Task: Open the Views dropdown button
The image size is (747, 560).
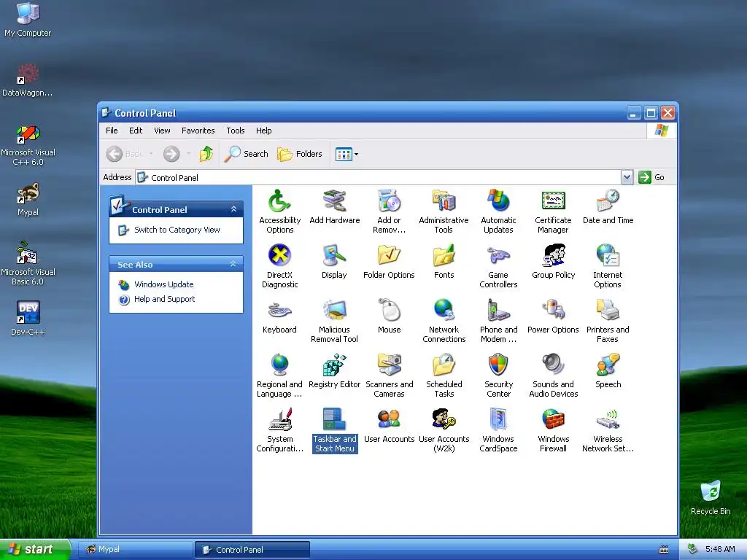Action: (x=347, y=154)
